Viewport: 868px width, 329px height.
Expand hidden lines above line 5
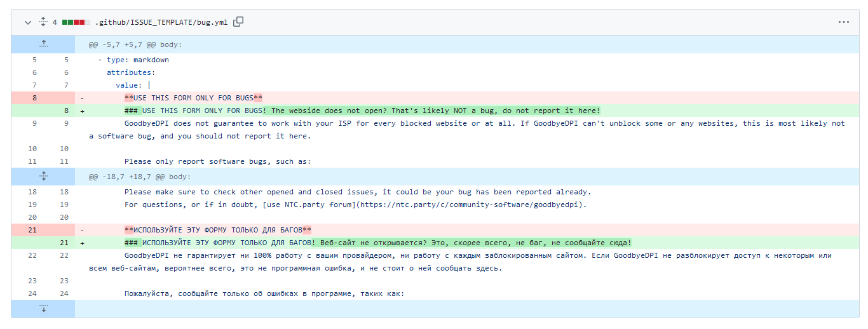[x=43, y=44]
